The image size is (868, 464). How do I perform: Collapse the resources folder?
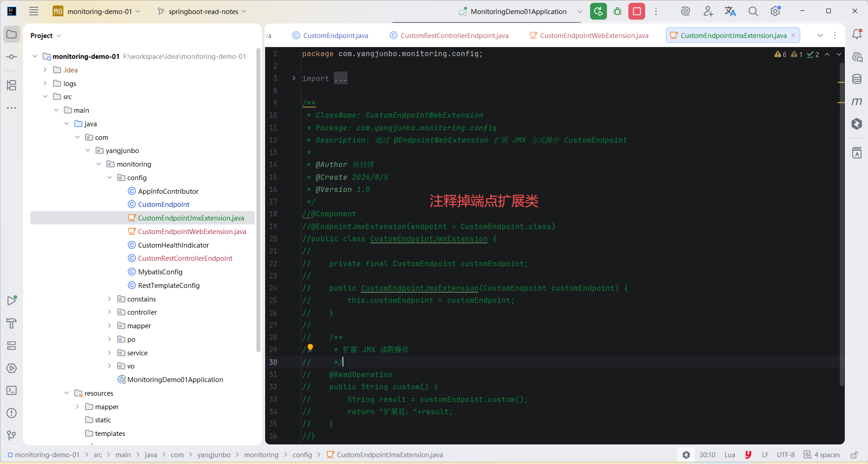coord(67,393)
